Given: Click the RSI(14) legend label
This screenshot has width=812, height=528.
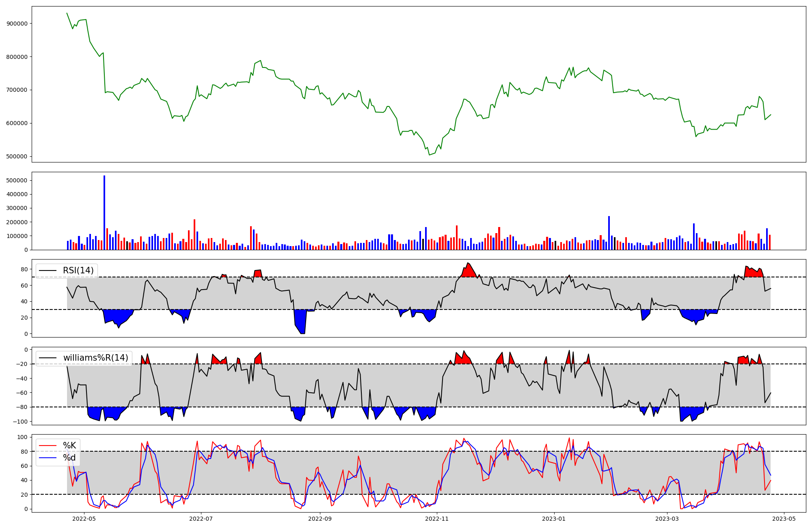Looking at the screenshot, I should click(x=78, y=270).
